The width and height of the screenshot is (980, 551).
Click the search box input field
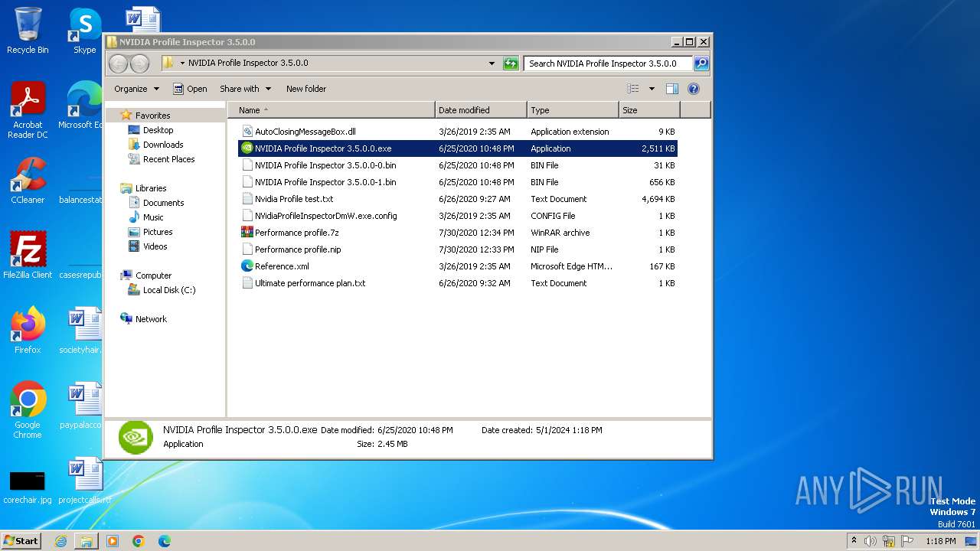pyautogui.click(x=609, y=64)
